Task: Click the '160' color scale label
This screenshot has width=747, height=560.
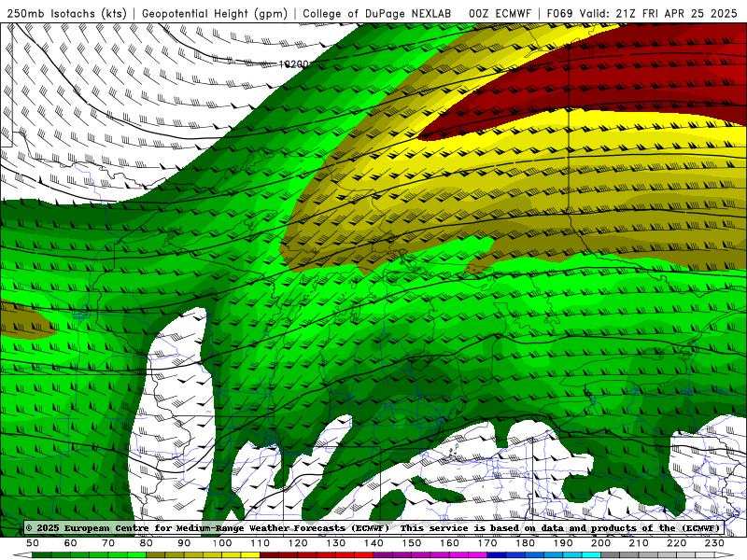Action: pyautogui.click(x=449, y=543)
